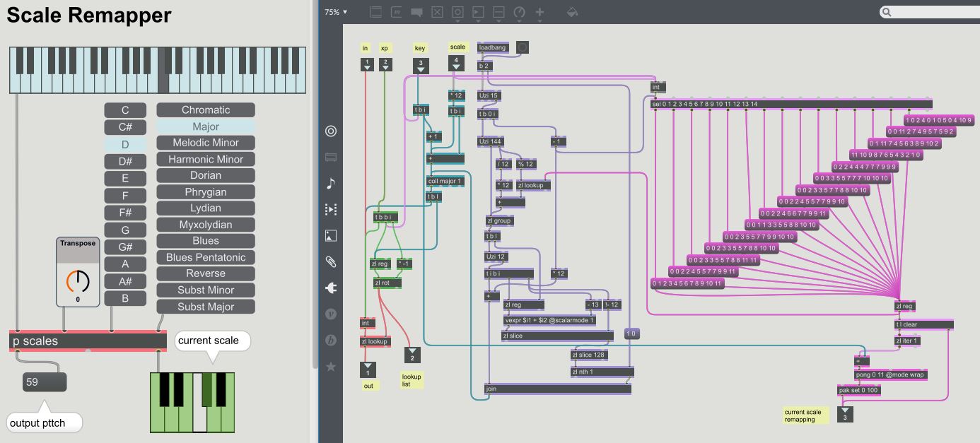Insert a dial object from the toolbar
Screen dimensions: 980x443
click(x=519, y=12)
